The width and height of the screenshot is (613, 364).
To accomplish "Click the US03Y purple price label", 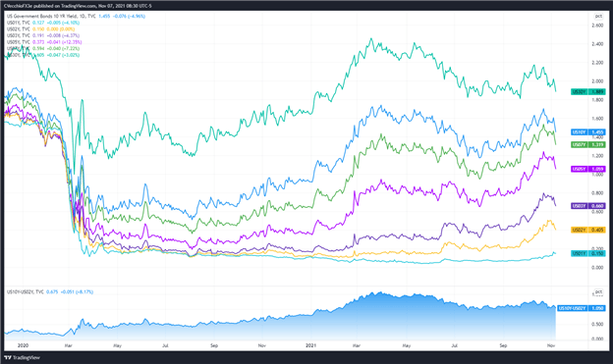I will [x=588, y=206].
